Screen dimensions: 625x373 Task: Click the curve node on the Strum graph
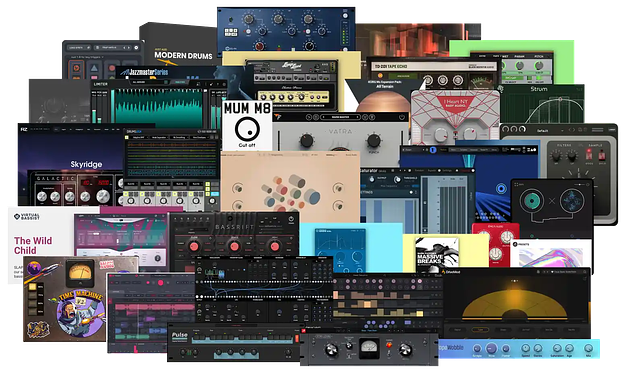(x=560, y=98)
